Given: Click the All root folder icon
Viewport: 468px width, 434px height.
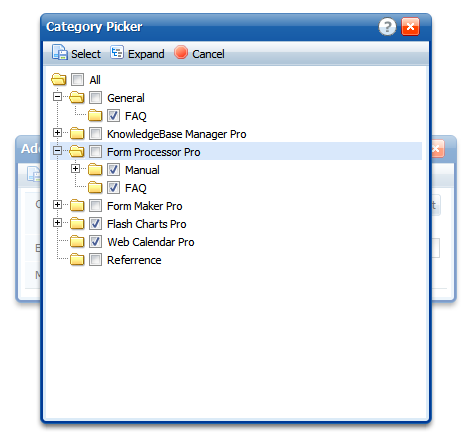Looking at the screenshot, I should click(59, 80).
